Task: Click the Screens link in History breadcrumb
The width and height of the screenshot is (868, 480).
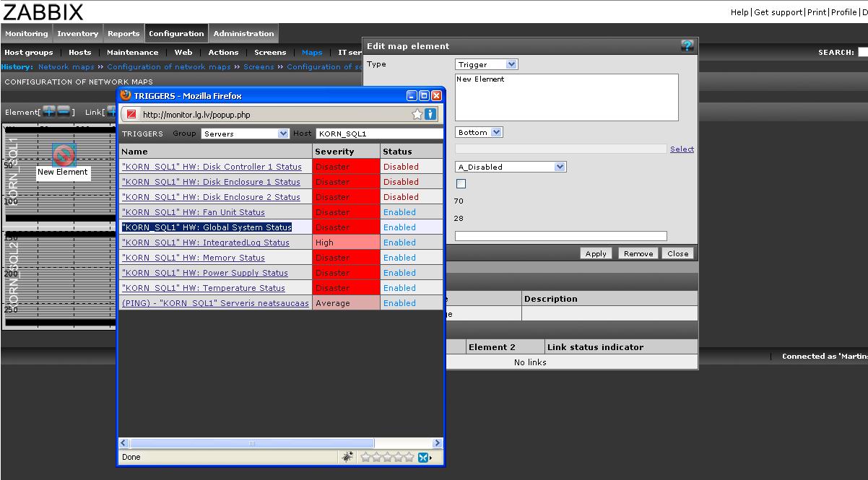Action: 259,66
